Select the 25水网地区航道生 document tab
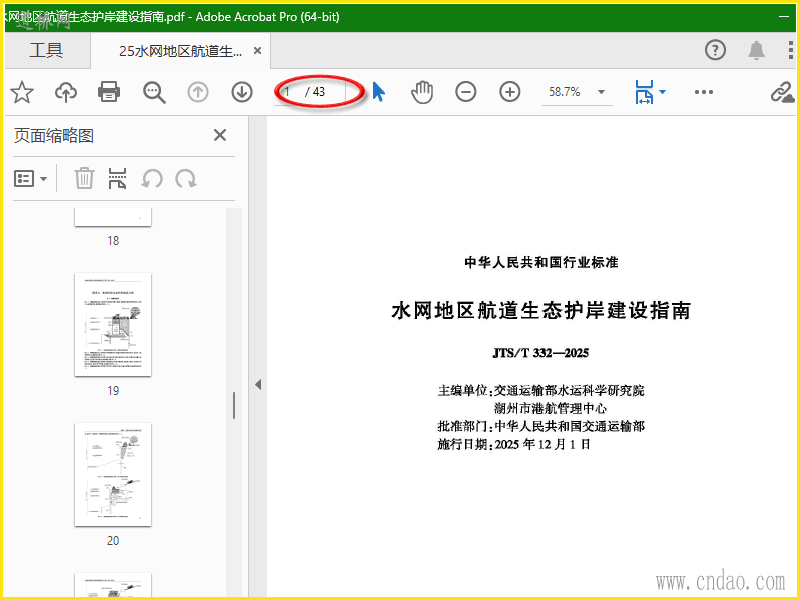Image resolution: width=800 pixels, height=600 pixels. point(181,51)
